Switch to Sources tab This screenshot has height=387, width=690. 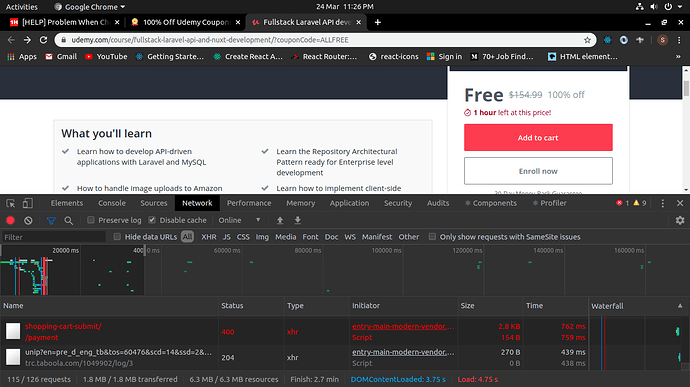(154, 203)
